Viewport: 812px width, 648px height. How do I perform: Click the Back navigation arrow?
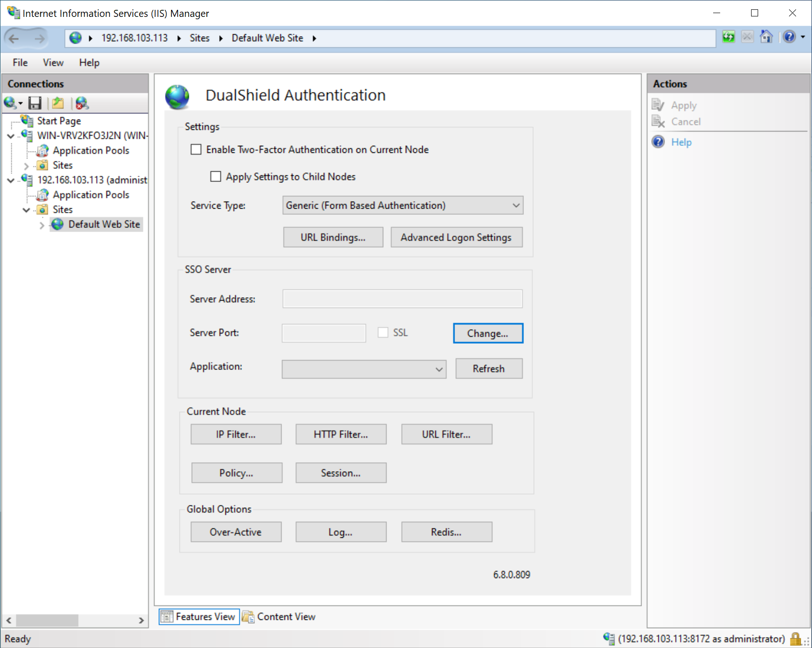(14, 38)
